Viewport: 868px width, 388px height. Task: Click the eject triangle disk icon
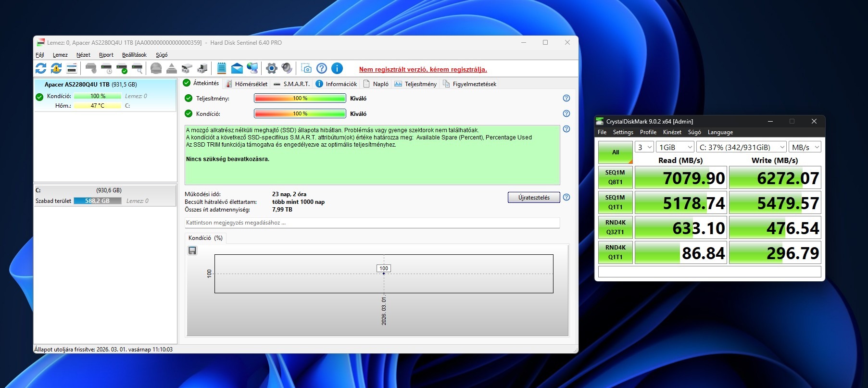(x=171, y=68)
